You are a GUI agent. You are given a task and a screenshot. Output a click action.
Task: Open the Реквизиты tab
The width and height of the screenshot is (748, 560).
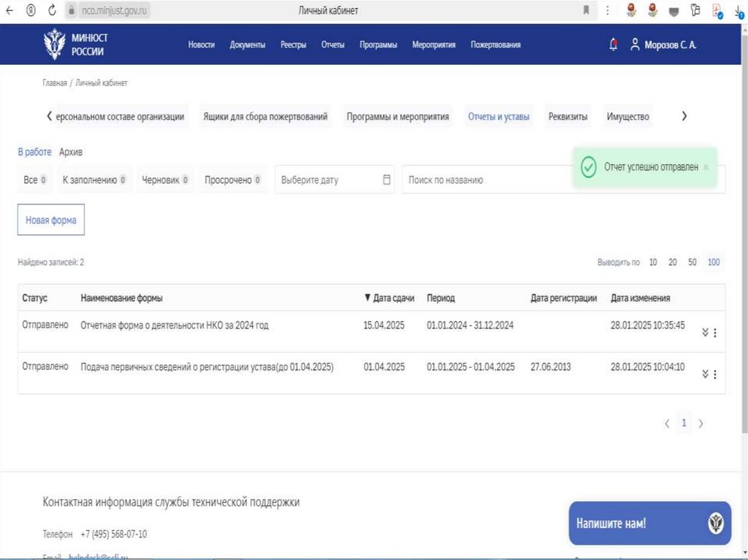click(x=568, y=117)
